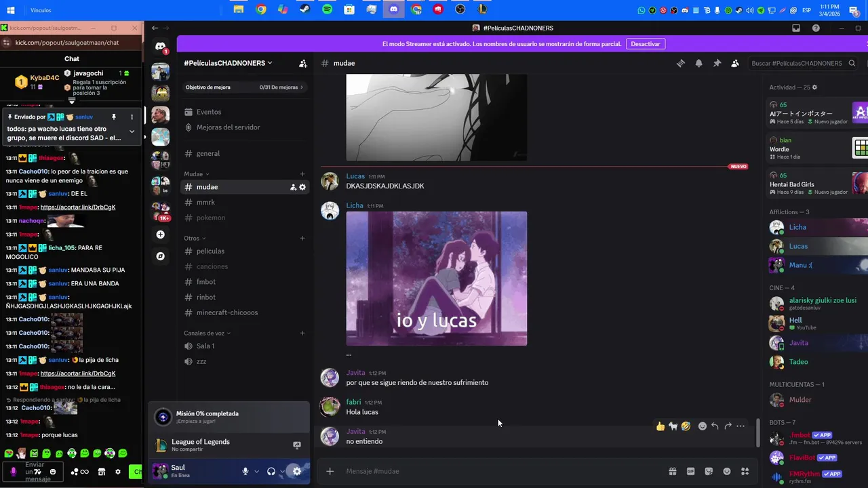868x488 pixels.
Task: Join Sala 1 voice channel
Action: pos(244,346)
